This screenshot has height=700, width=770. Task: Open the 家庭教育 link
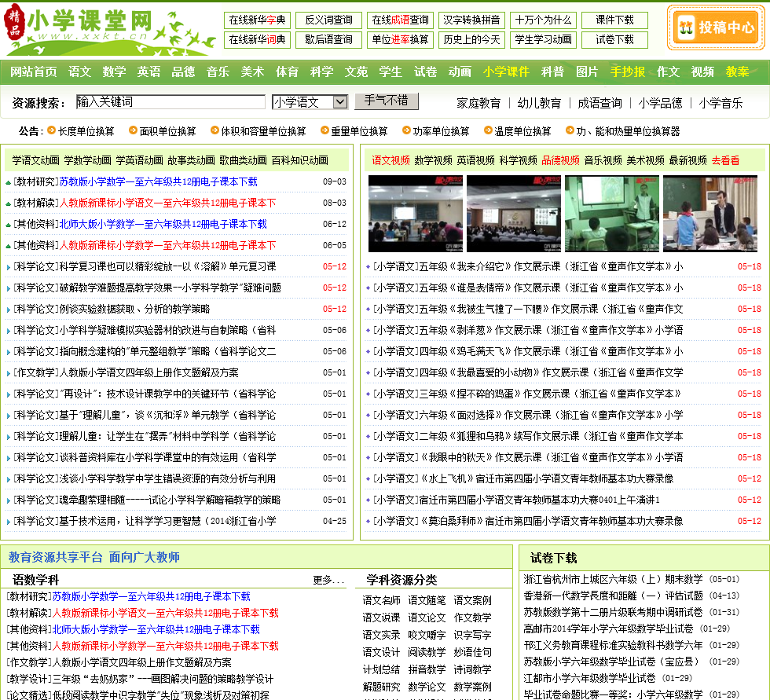(x=478, y=103)
